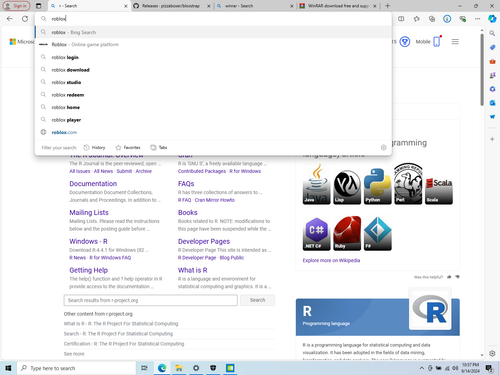Open roblox.com suggestion
The width and height of the screenshot is (500, 375).
[213, 132]
